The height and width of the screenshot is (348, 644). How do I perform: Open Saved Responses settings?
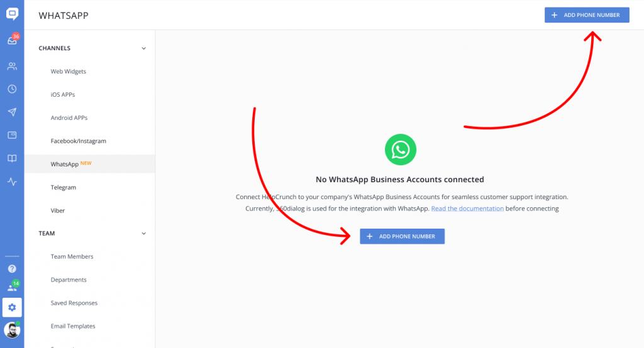pos(74,303)
